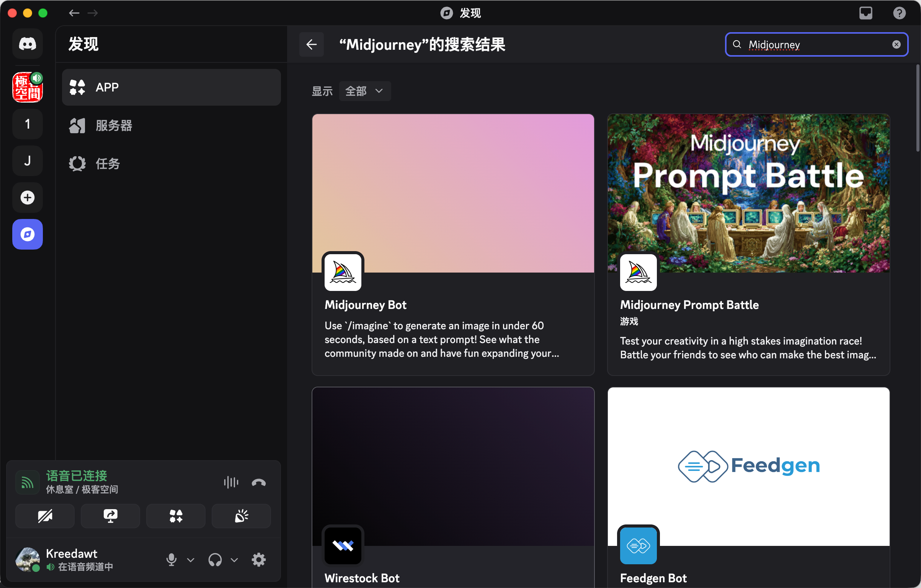Clear the Midjourney search text
The image size is (921, 588).
(896, 45)
